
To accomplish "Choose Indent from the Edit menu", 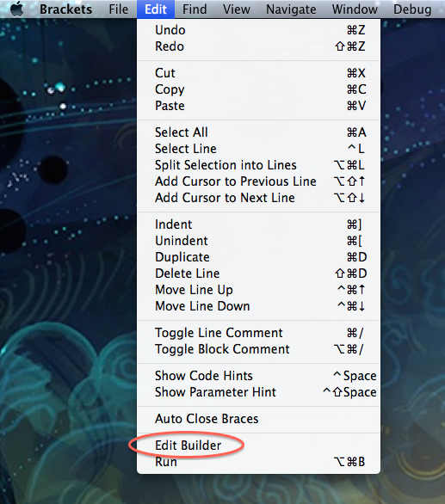I will pyautogui.click(x=258, y=224).
